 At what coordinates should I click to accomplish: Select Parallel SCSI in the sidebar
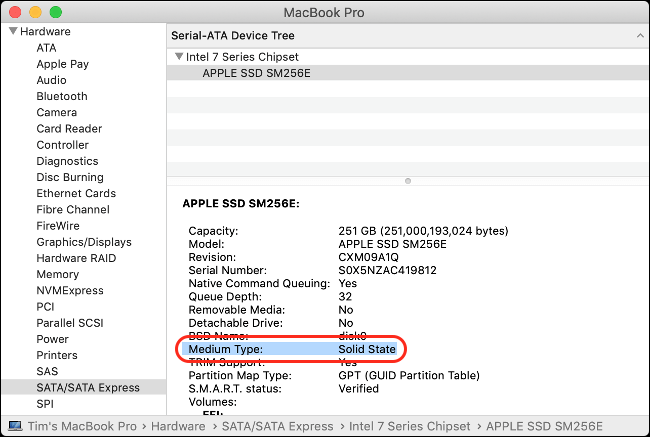[x=70, y=323]
